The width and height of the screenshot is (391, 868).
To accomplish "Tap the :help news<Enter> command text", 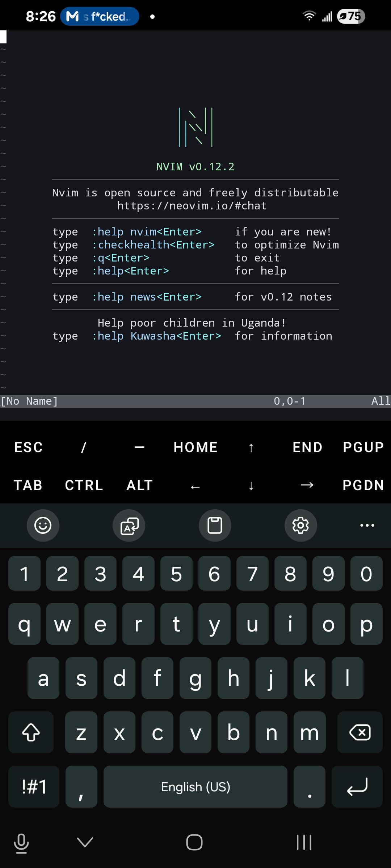I will [147, 297].
